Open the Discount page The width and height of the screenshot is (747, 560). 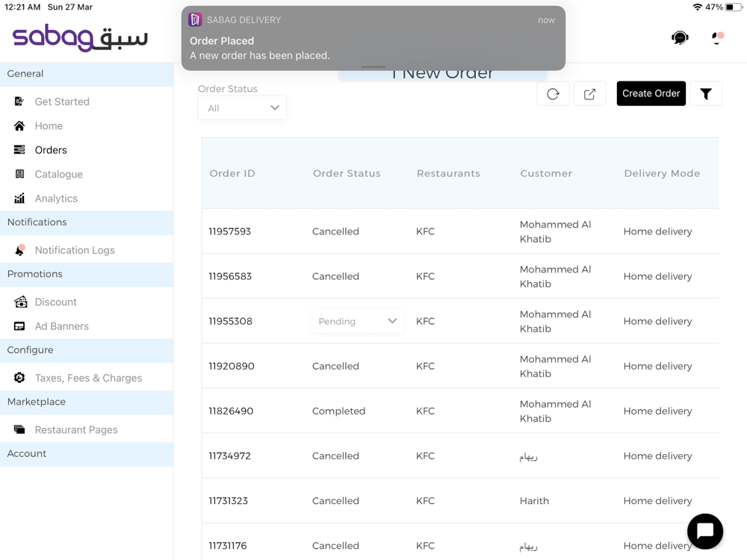tap(55, 302)
